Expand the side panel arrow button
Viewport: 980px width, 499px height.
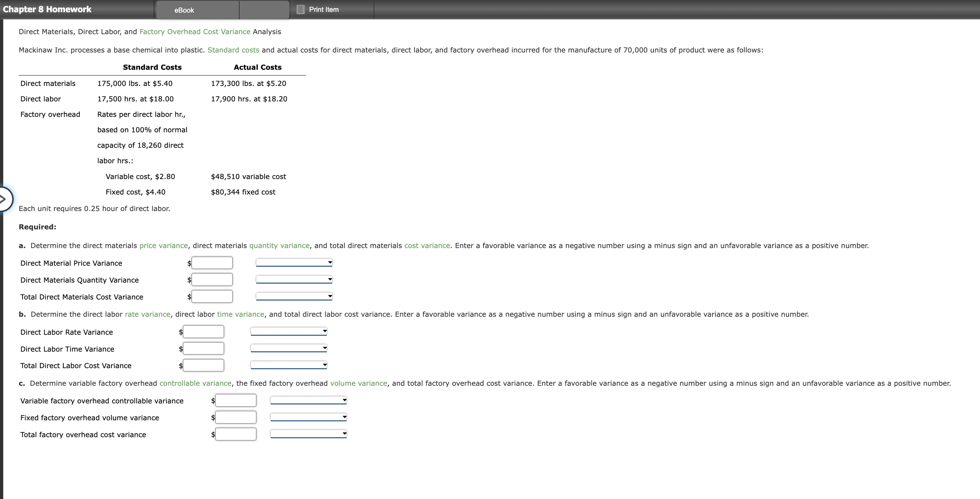tap(4, 199)
